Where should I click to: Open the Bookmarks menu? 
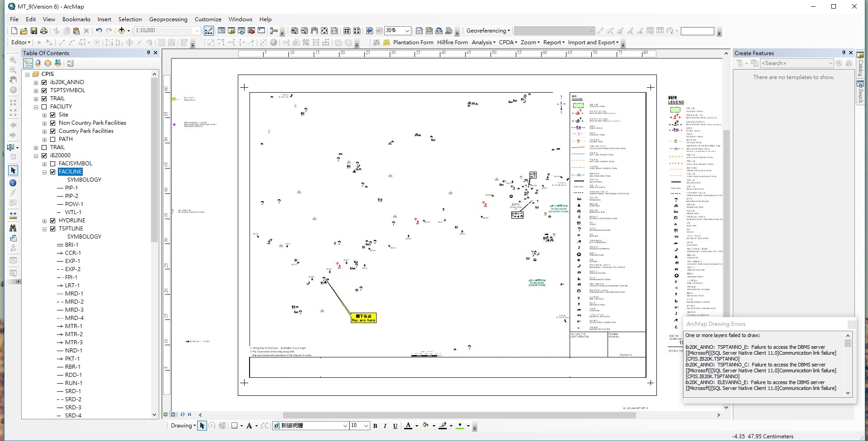point(76,19)
